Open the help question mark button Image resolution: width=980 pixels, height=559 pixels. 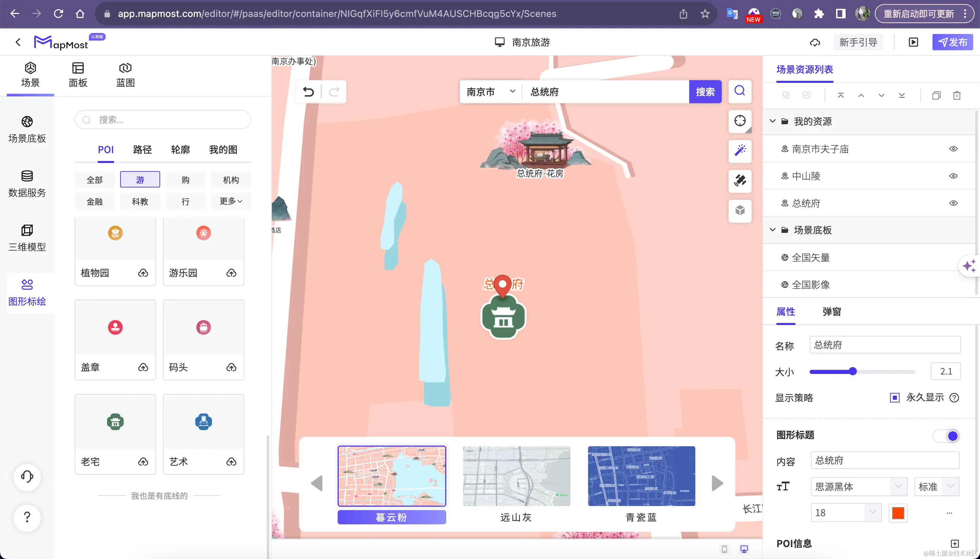coord(27,518)
